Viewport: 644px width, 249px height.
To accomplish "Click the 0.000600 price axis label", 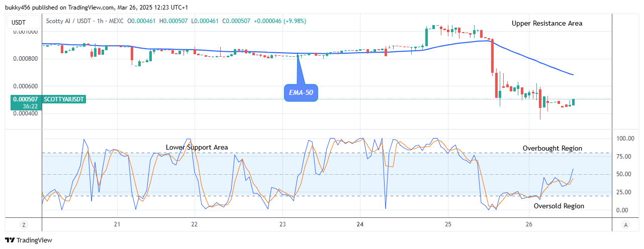I will 25,86.
